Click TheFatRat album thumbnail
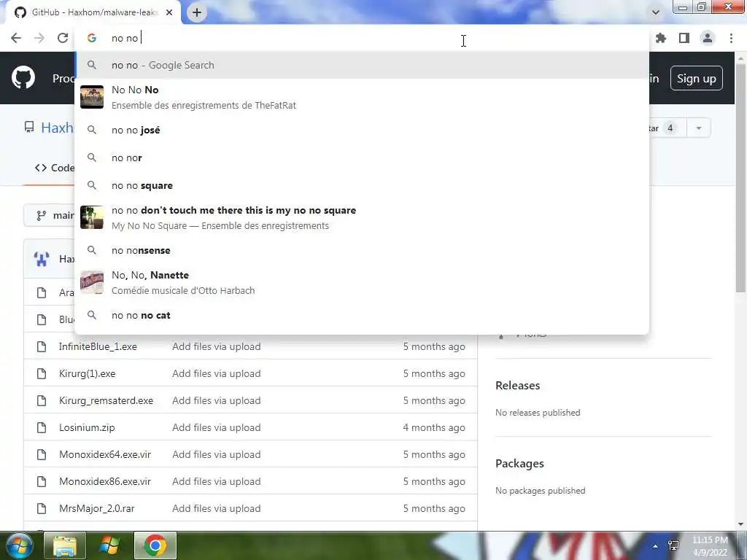The width and height of the screenshot is (747, 560). [92, 97]
